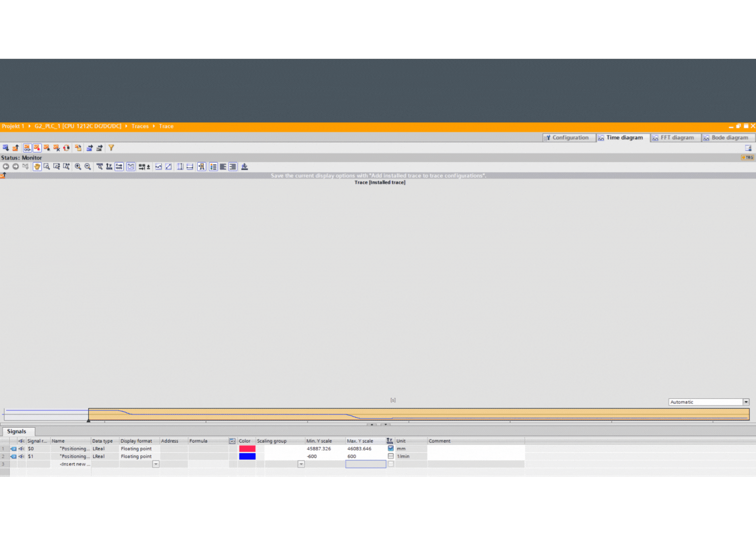Toggle the speaker icon of signal $1
756x535 pixels.
click(x=21, y=457)
